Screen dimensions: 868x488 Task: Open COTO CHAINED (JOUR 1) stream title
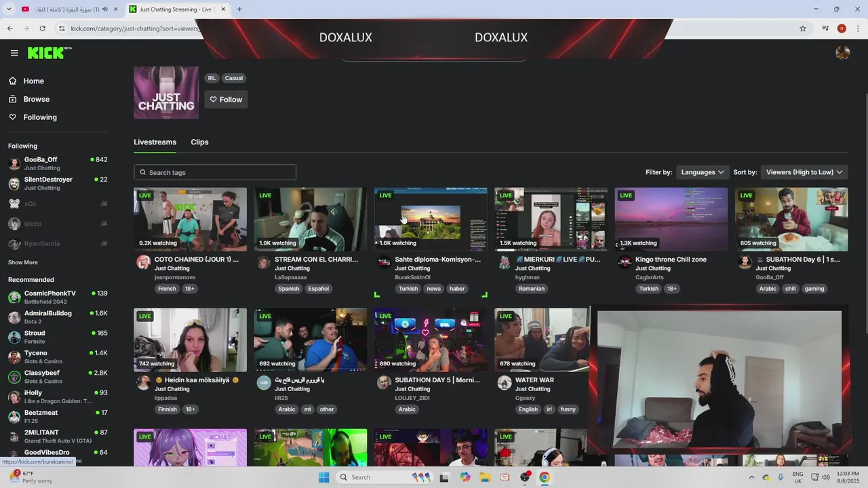pyautogui.click(x=197, y=260)
